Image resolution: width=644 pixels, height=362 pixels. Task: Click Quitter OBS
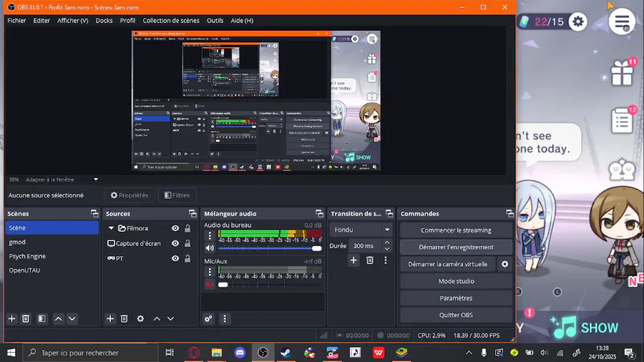pyautogui.click(x=456, y=315)
